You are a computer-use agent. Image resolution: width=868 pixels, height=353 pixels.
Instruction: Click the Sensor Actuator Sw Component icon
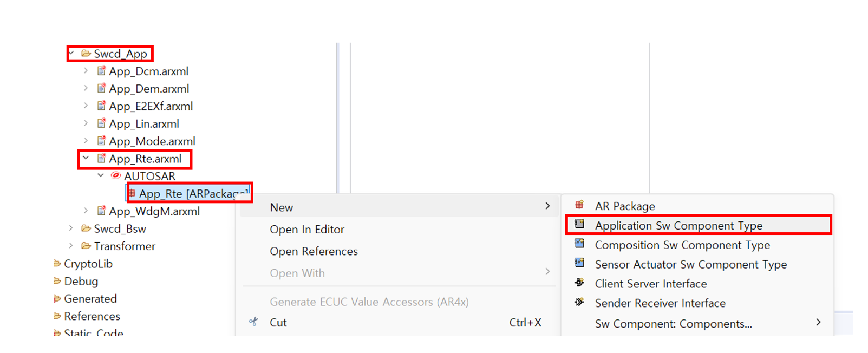[579, 263]
